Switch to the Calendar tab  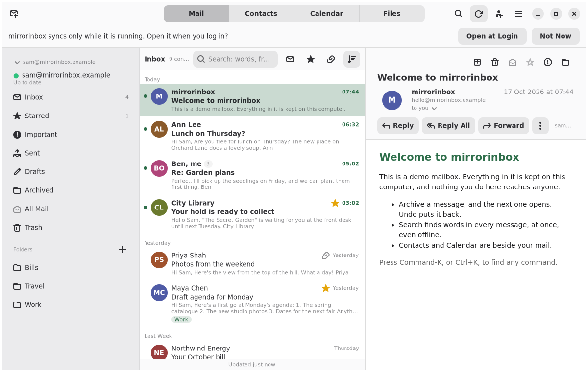(x=326, y=14)
